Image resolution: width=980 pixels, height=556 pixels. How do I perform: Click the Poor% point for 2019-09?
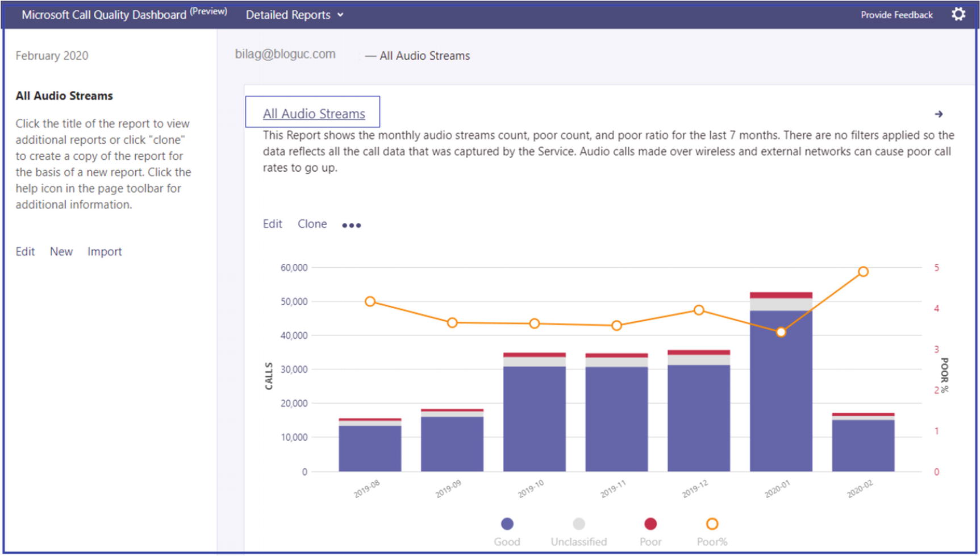click(452, 323)
